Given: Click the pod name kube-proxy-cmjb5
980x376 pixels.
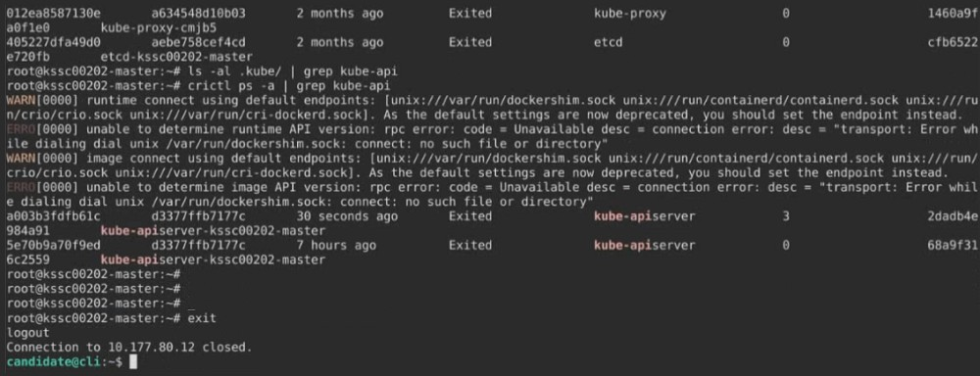Looking at the screenshot, I should click(159, 28).
